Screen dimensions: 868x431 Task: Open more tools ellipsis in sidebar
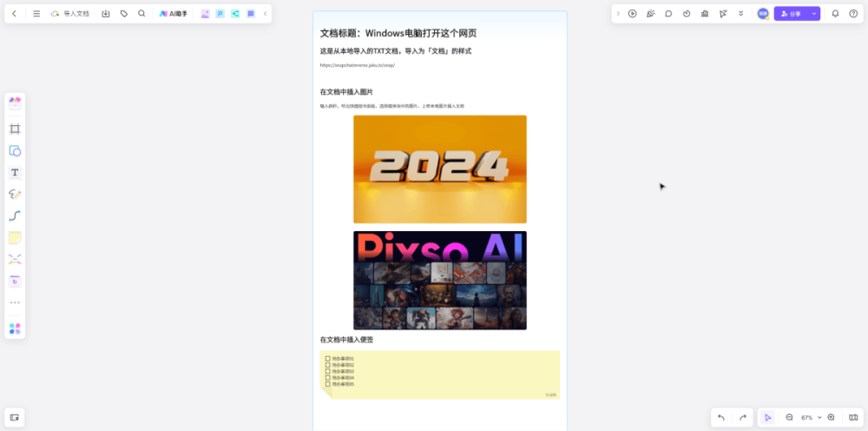(x=15, y=302)
